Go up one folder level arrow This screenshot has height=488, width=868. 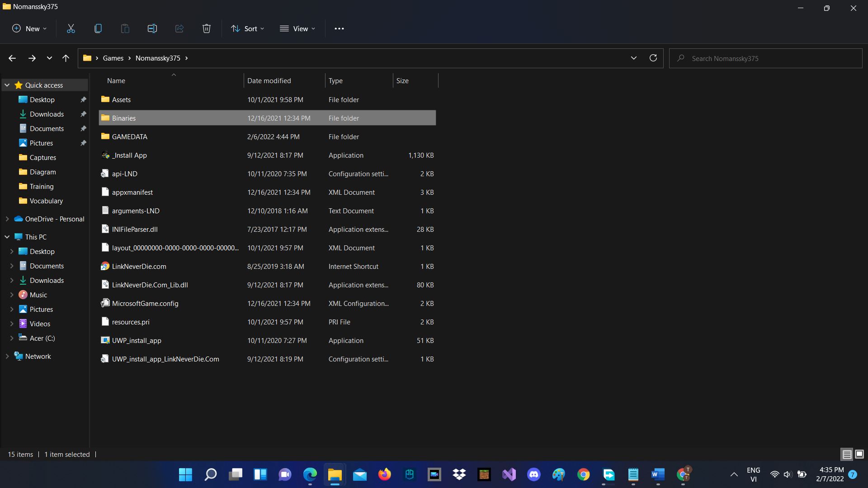click(66, 58)
